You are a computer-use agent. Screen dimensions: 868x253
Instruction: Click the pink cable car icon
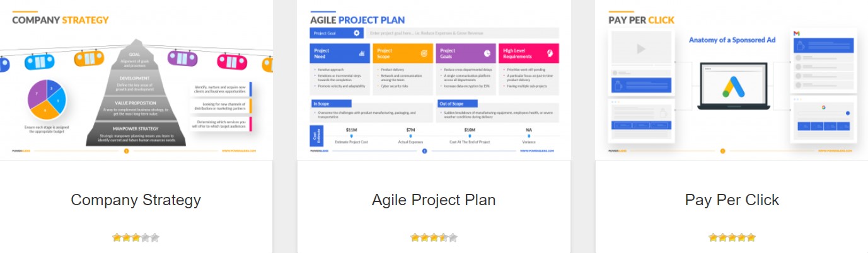coord(232,61)
